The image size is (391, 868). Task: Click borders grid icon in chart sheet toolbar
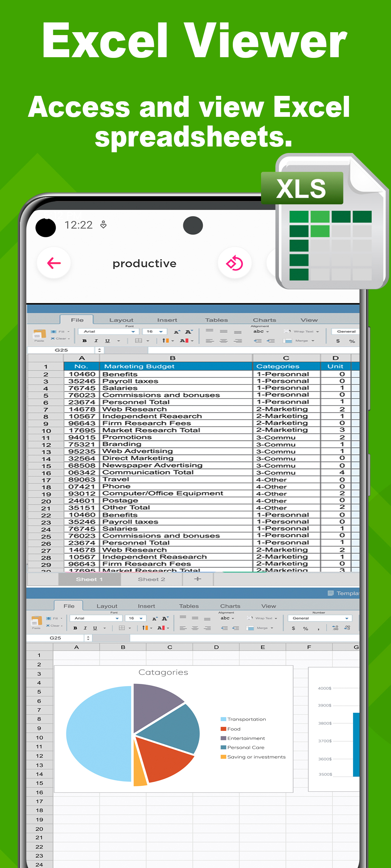click(x=122, y=628)
